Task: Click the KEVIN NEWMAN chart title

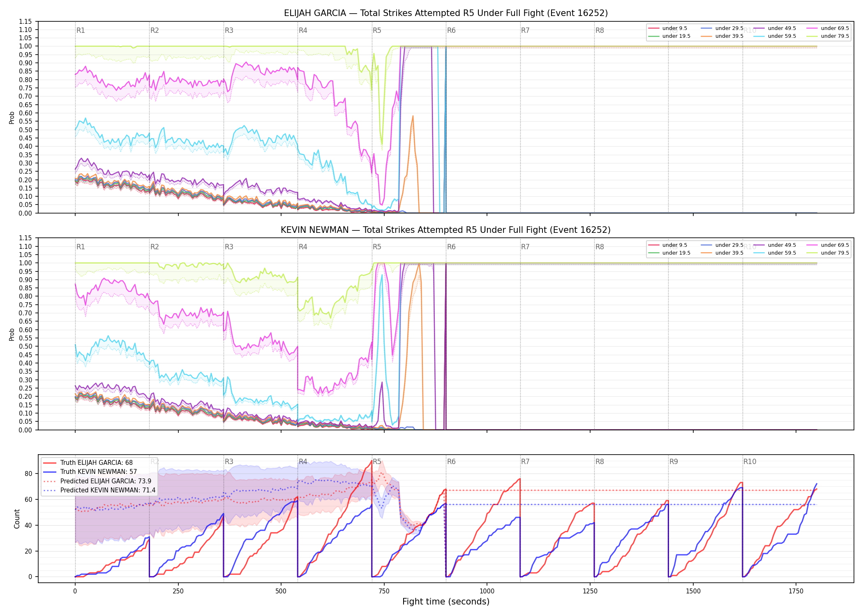Action: pos(446,230)
